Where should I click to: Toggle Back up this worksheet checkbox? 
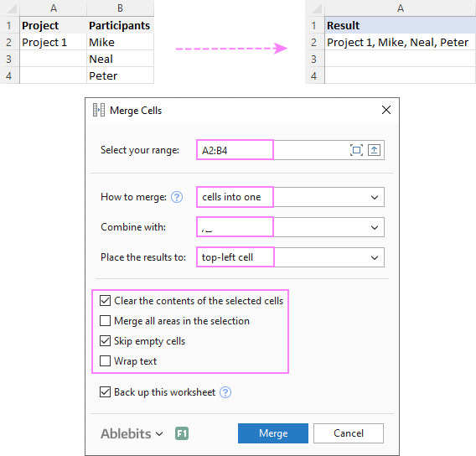click(105, 392)
